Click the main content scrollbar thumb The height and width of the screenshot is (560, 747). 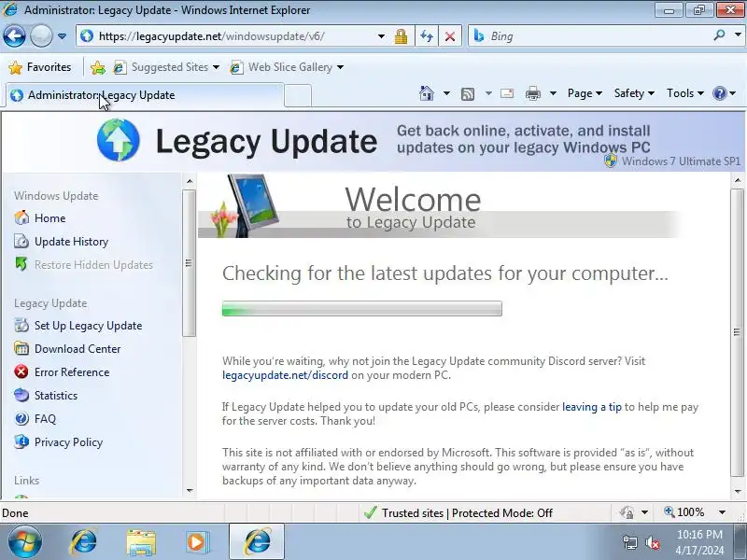pos(737,332)
